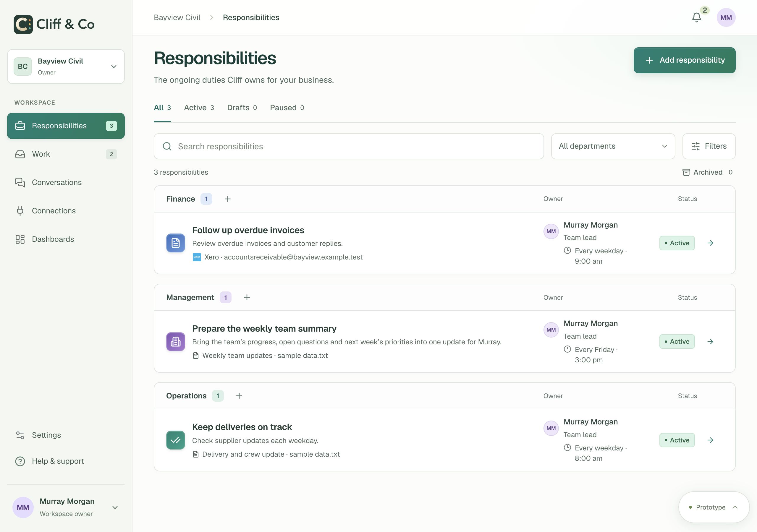
Task: Click the Active status badge for deliveries
Action: tap(677, 440)
